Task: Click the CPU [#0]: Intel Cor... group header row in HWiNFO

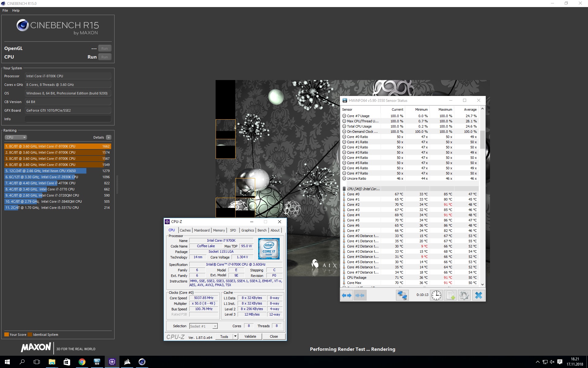Action: (x=410, y=189)
